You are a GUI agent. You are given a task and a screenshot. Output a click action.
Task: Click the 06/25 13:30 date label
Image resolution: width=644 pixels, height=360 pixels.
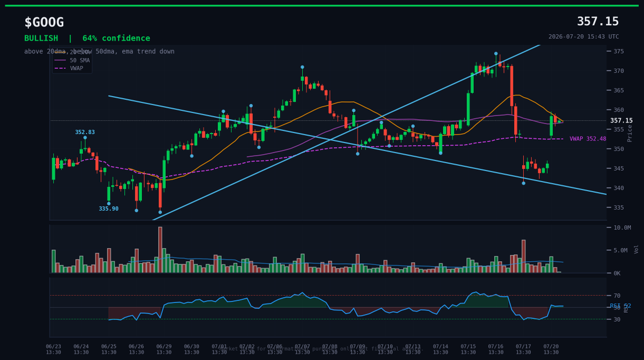(x=109, y=349)
